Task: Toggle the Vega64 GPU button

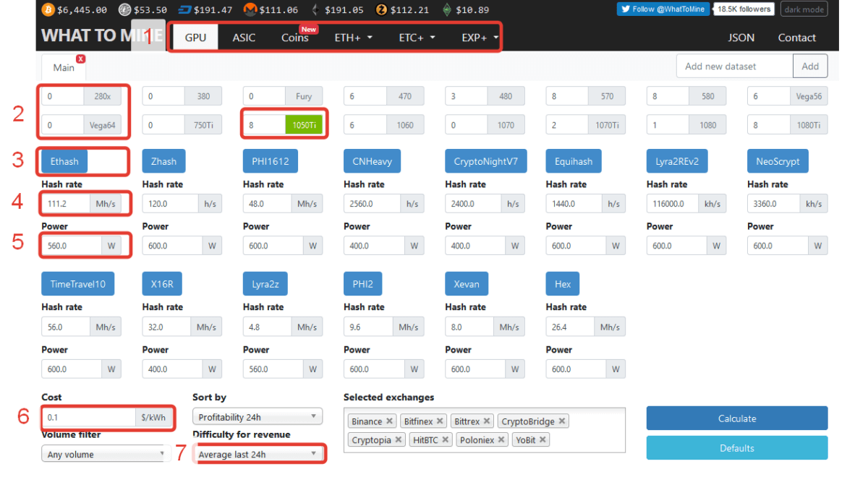Action: point(102,125)
